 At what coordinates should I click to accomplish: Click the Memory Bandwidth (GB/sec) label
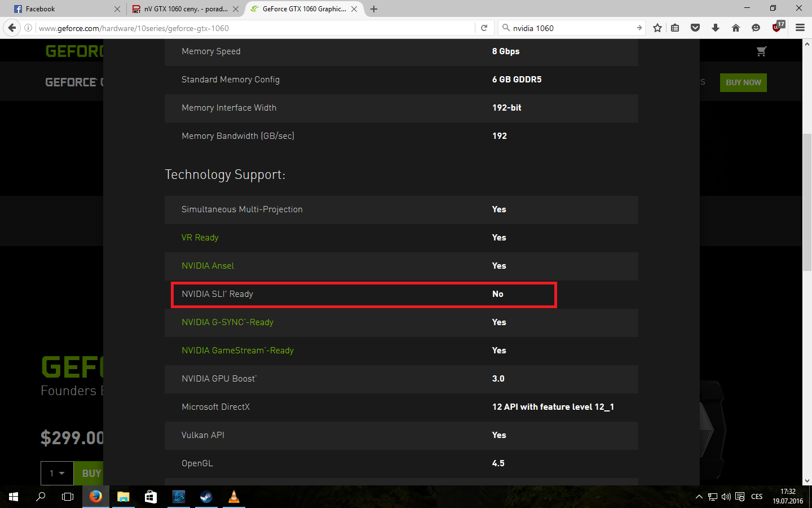pyautogui.click(x=238, y=136)
